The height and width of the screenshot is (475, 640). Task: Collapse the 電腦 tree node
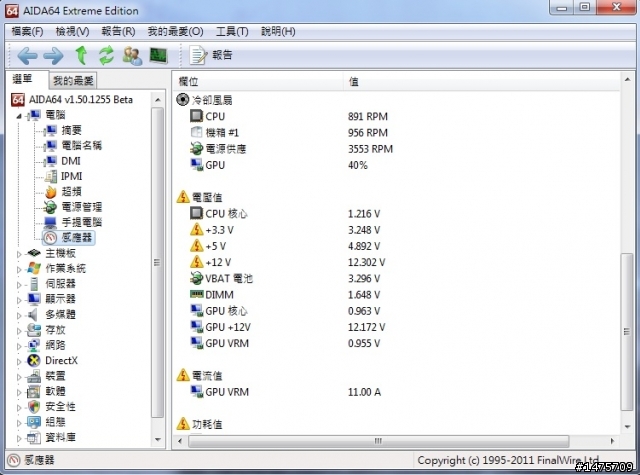[19, 116]
